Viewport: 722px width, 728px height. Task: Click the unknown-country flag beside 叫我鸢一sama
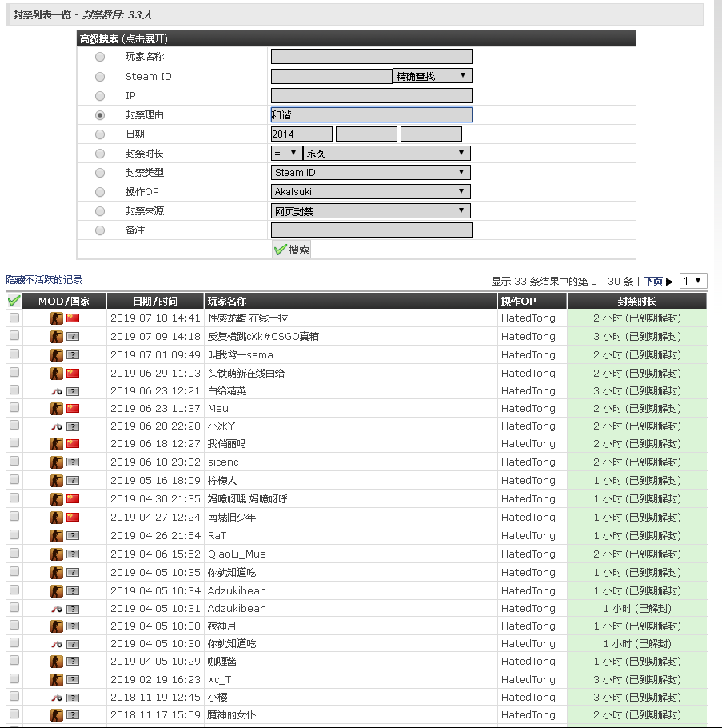tap(73, 354)
